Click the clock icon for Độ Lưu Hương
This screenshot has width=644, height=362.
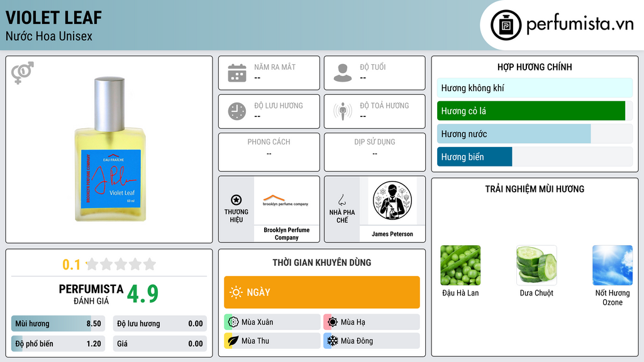point(237,111)
